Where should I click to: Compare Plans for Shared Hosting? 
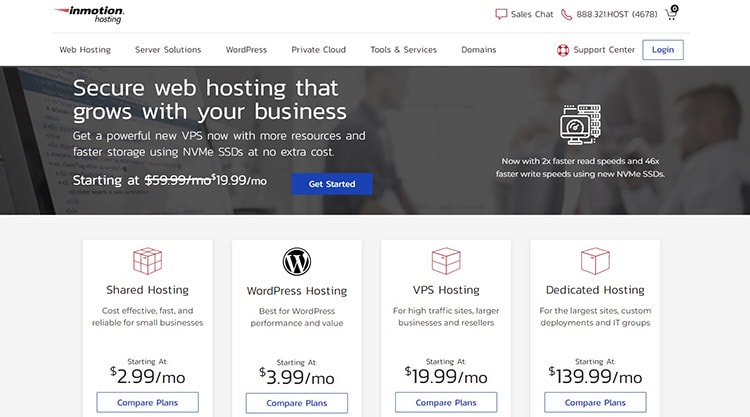147,403
